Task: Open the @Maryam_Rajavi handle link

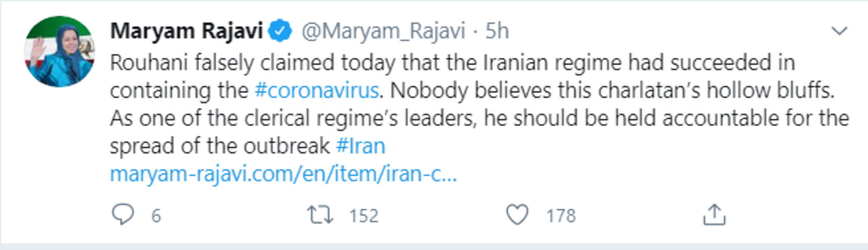Action: (383, 31)
